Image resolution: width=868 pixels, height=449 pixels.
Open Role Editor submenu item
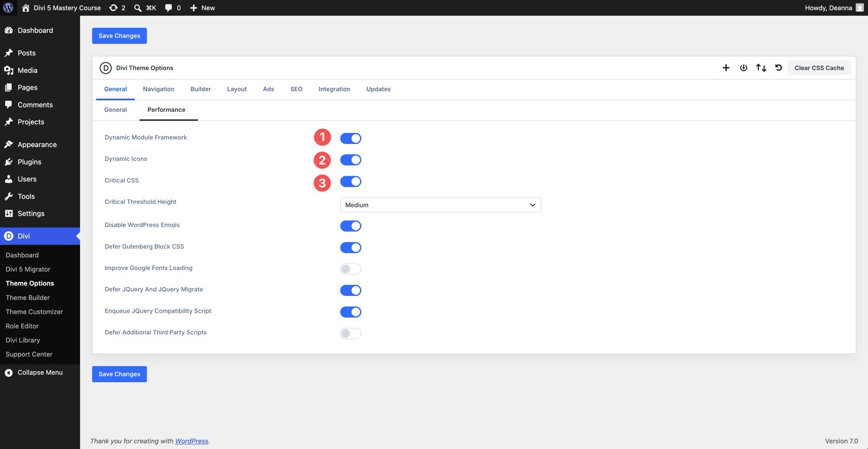pos(22,326)
